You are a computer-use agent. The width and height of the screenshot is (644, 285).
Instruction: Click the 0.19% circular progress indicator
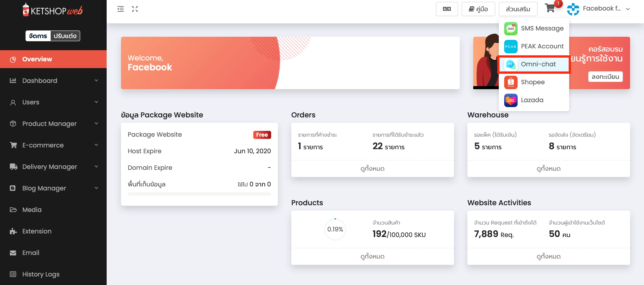(335, 229)
